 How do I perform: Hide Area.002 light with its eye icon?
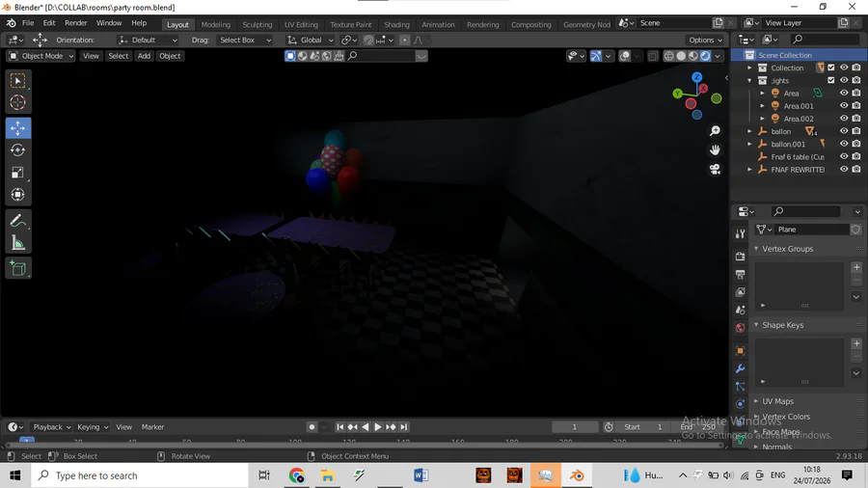tap(844, 119)
